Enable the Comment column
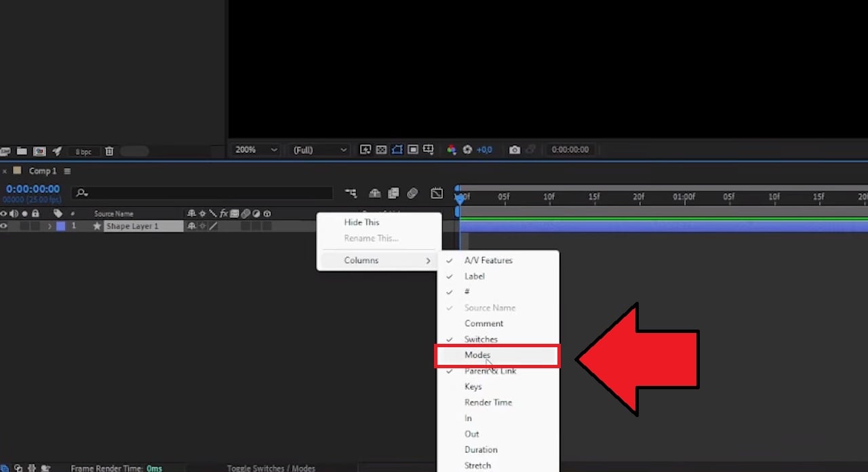Image resolution: width=868 pixels, height=472 pixels. point(498,323)
